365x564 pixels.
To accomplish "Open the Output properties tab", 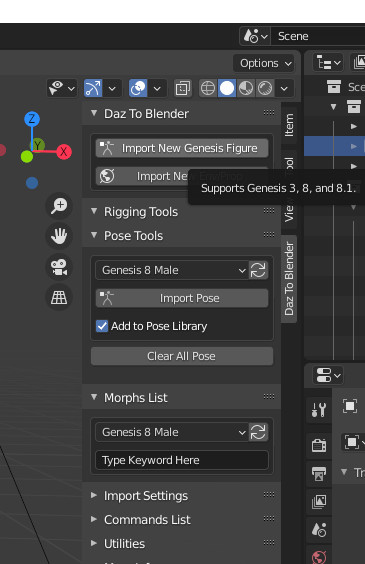I will coord(319,473).
